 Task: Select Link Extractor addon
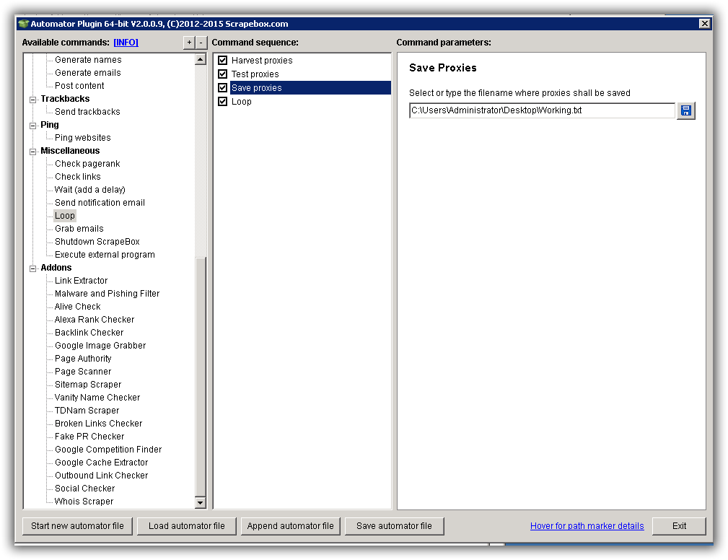coord(82,281)
